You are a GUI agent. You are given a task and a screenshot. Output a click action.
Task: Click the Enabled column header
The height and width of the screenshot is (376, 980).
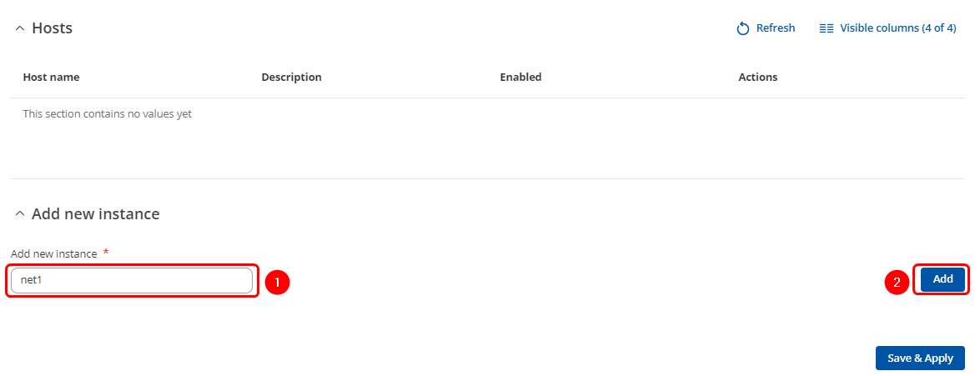[x=520, y=77]
